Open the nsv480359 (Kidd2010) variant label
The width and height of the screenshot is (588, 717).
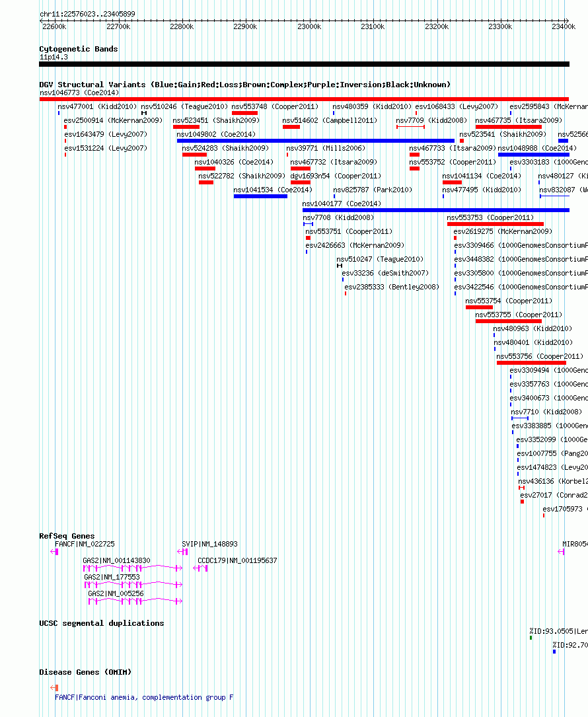(x=372, y=106)
